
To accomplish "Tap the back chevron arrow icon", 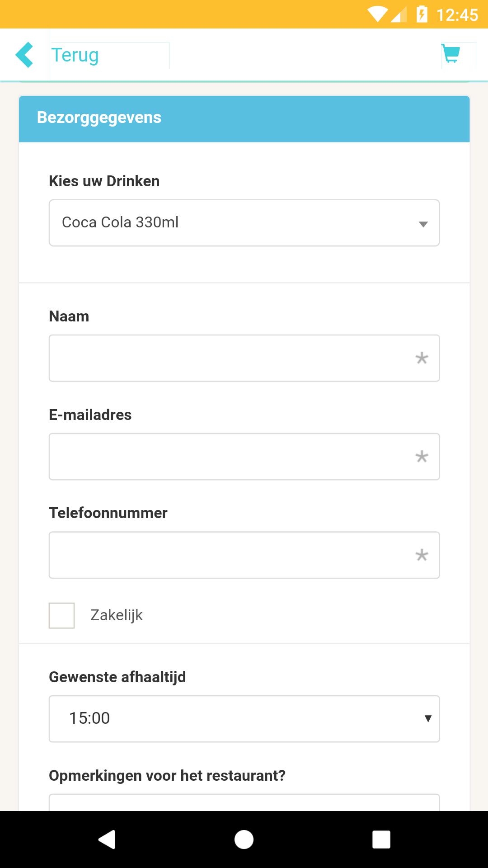I will pos(24,55).
